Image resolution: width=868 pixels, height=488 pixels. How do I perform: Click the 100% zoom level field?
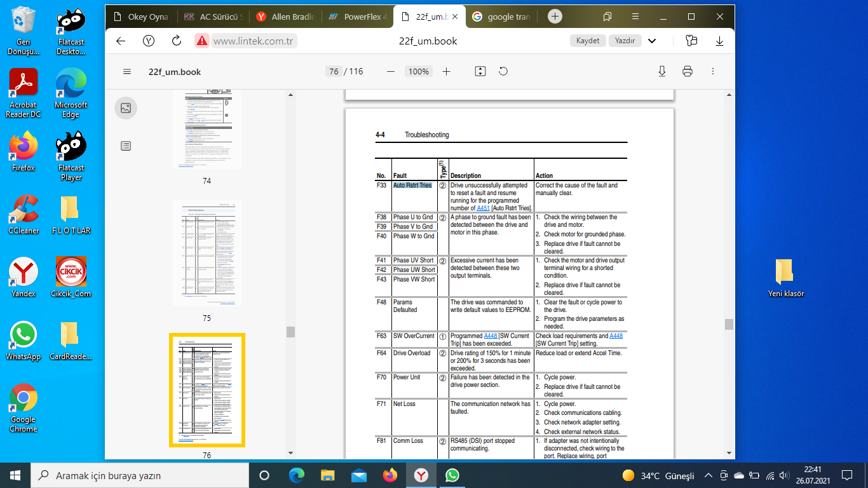(419, 72)
